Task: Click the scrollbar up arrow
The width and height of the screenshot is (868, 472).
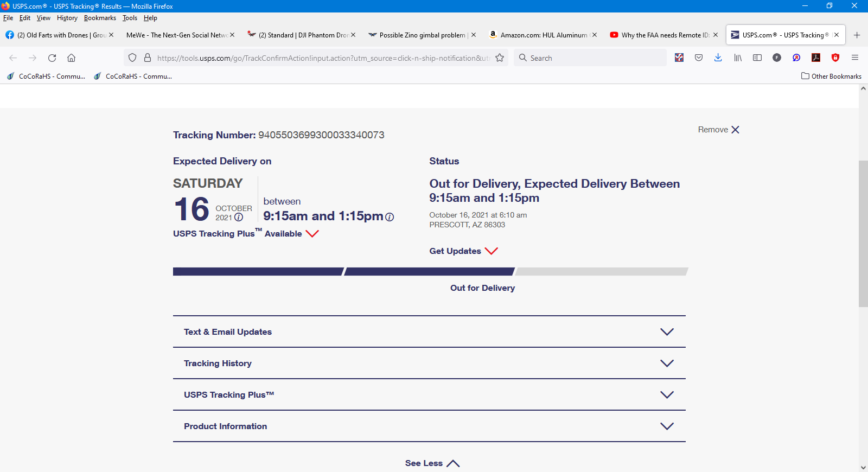Action: (x=863, y=88)
